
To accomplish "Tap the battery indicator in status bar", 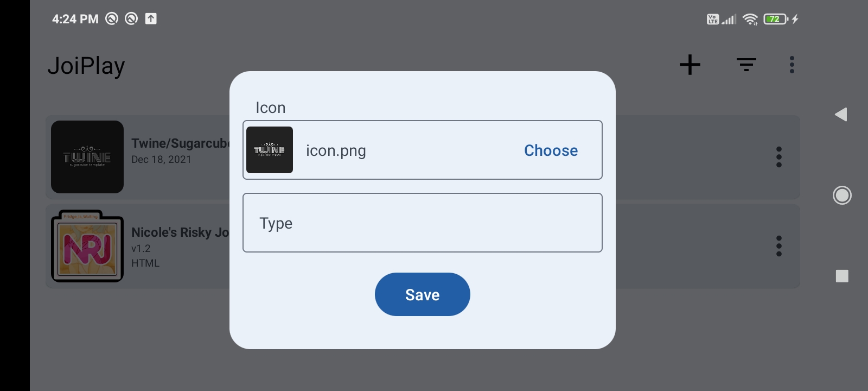I will [x=776, y=20].
